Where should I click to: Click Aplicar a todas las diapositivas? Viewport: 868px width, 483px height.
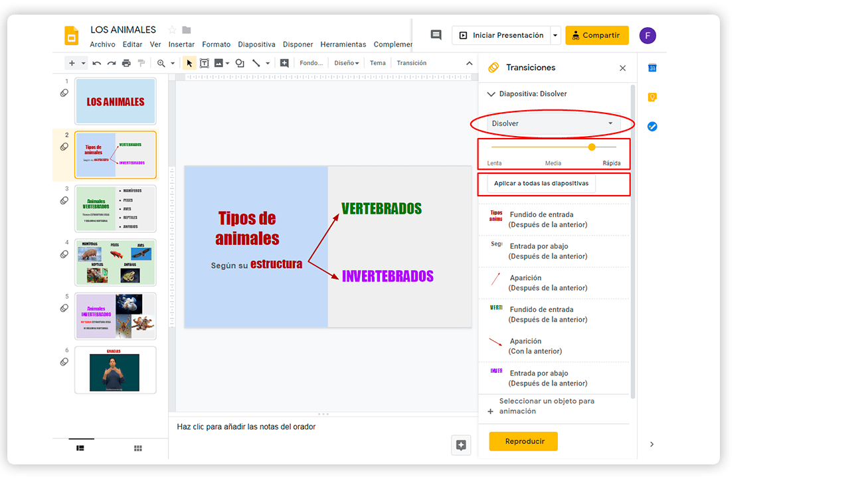click(x=541, y=184)
